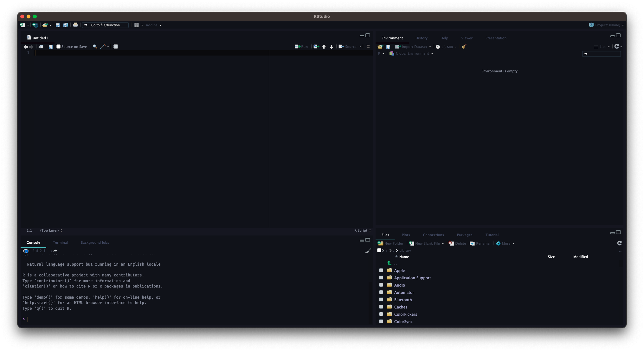Open the Packages tab

464,235
